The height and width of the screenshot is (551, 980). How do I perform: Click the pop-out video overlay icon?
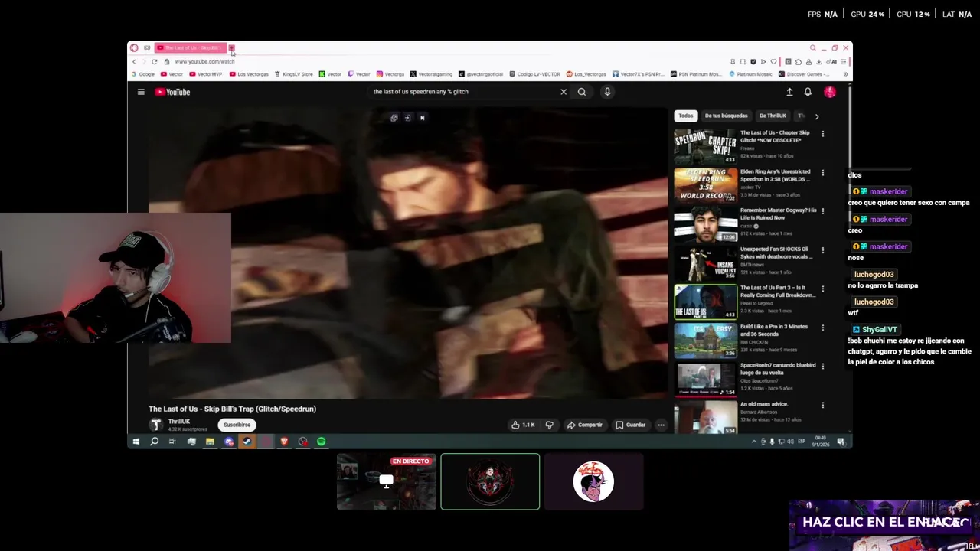394,118
